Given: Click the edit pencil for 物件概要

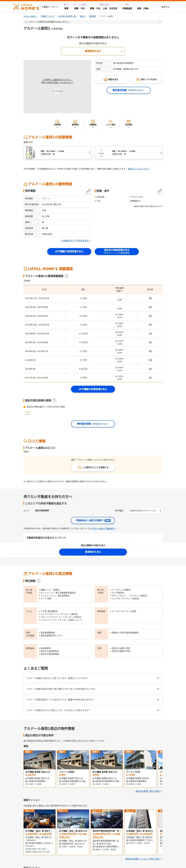Looking at the screenshot, I should click(x=89, y=191).
